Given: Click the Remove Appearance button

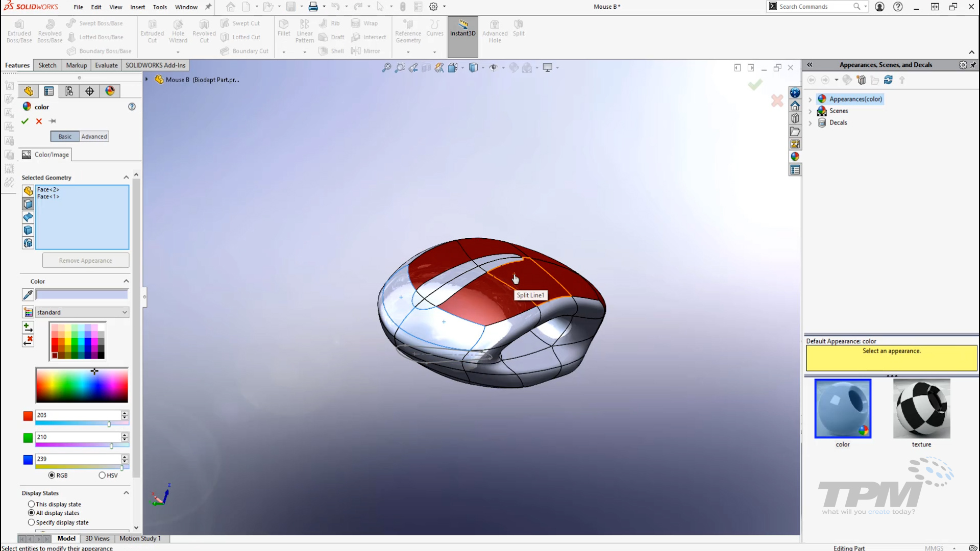Looking at the screenshot, I should tap(85, 260).
